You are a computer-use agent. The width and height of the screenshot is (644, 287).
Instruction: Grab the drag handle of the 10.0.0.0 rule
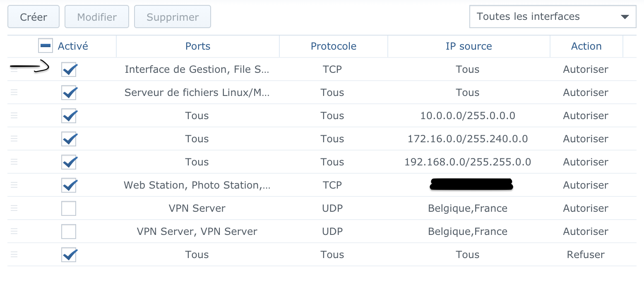point(14,116)
